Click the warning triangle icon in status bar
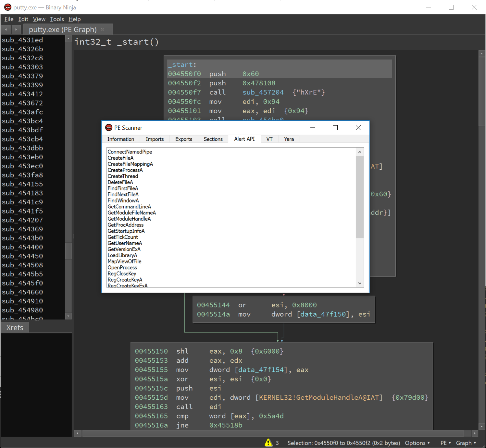 click(x=268, y=442)
